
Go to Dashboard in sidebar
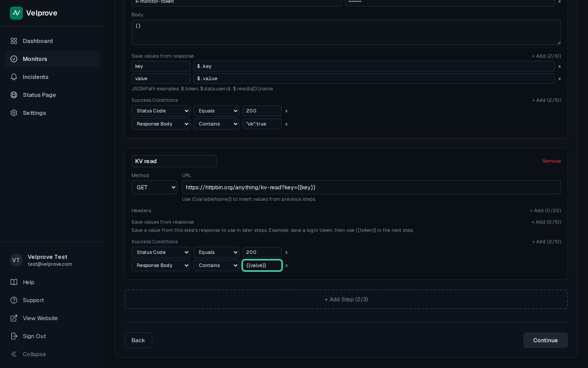coord(52,41)
